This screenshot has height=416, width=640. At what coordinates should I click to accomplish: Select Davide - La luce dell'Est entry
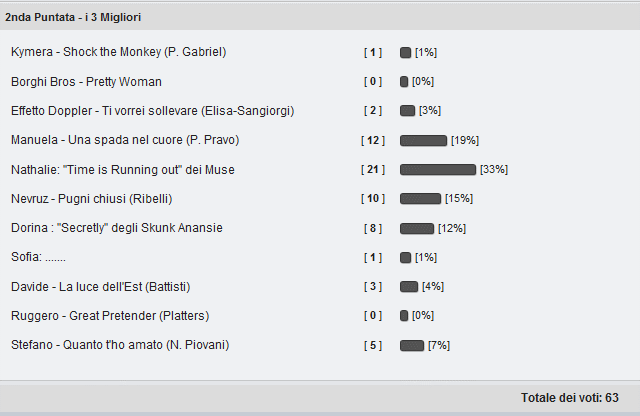click(x=100, y=287)
